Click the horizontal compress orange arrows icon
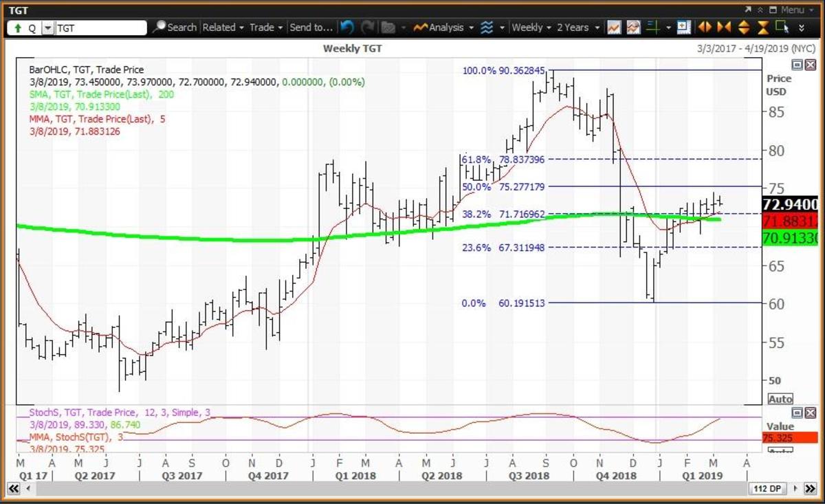This screenshot has width=825, height=504. pos(724,28)
